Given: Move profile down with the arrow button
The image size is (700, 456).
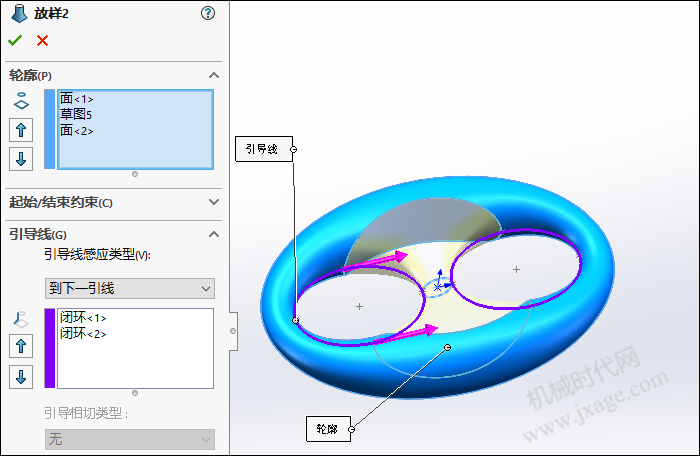Looking at the screenshot, I should (21, 159).
